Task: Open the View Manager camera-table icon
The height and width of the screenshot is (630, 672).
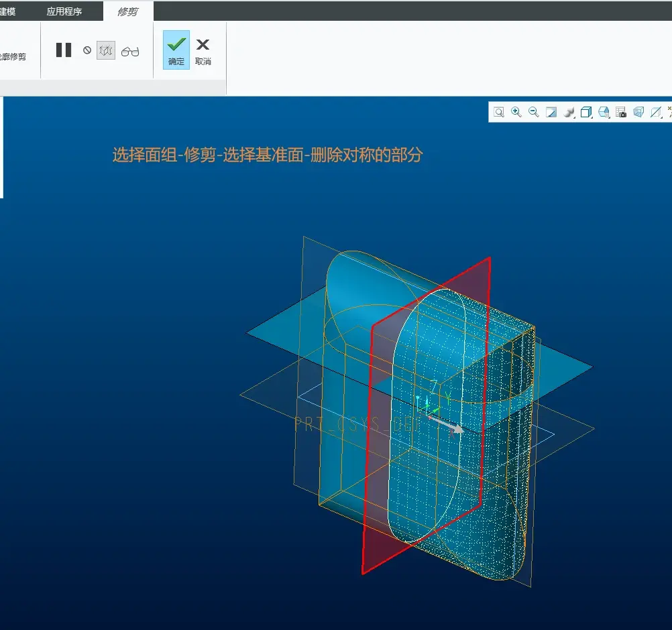Action: (x=620, y=112)
